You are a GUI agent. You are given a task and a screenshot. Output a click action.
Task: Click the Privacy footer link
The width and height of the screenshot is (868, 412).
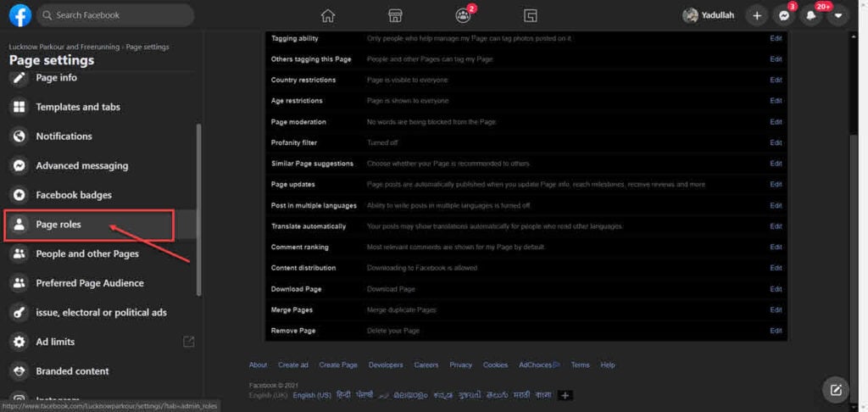(x=460, y=365)
